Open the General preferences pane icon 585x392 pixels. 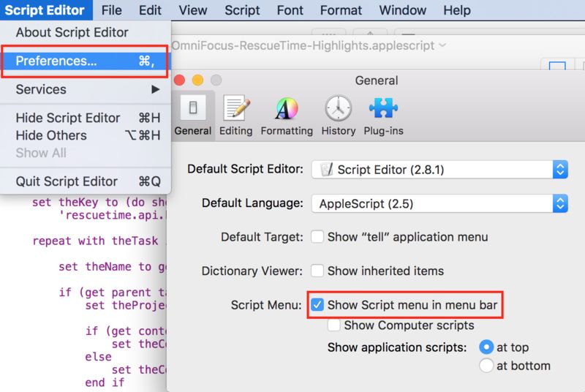193,108
